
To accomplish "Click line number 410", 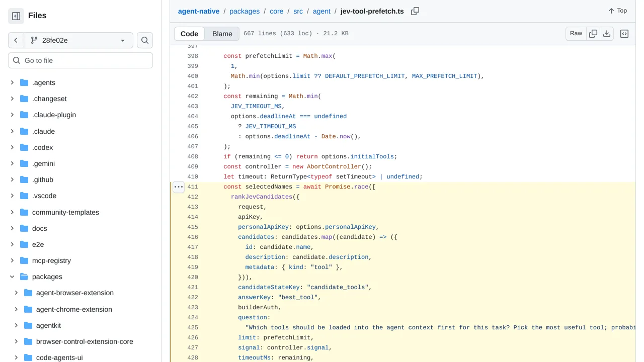I will point(193,177).
